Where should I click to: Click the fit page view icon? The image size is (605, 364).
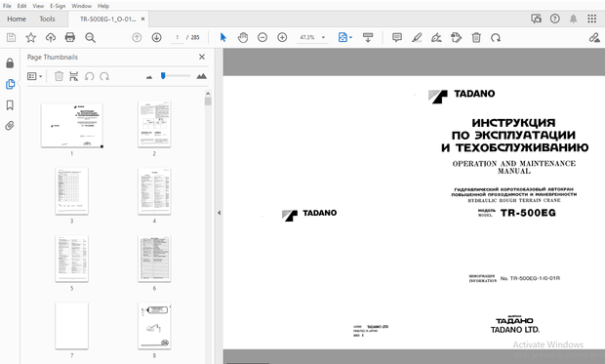tap(343, 37)
